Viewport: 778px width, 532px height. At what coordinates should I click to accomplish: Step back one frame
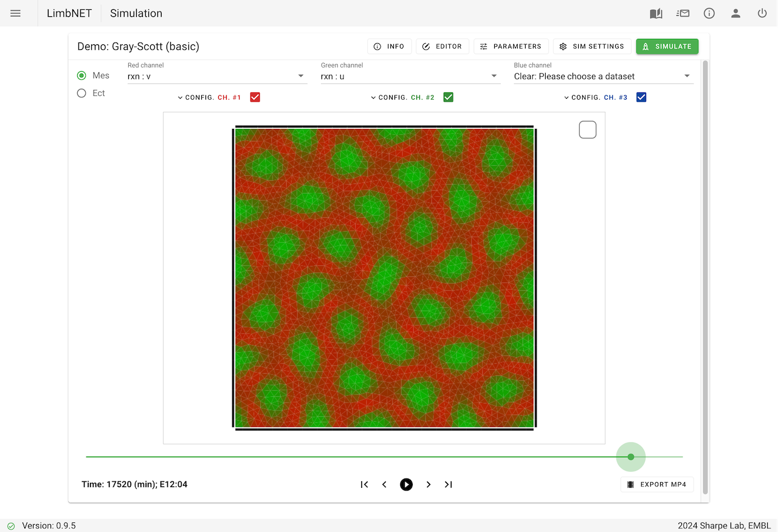coord(384,485)
